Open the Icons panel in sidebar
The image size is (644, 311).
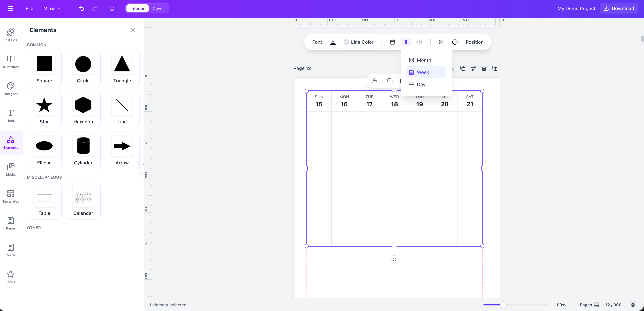(x=10, y=277)
